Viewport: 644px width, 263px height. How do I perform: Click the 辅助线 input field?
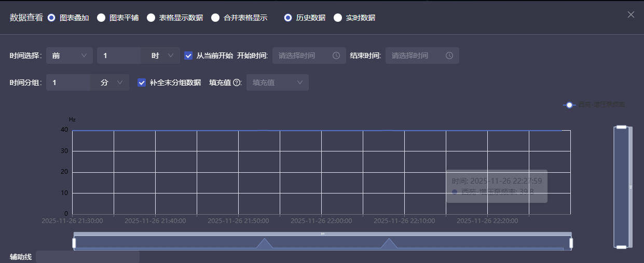point(87,256)
